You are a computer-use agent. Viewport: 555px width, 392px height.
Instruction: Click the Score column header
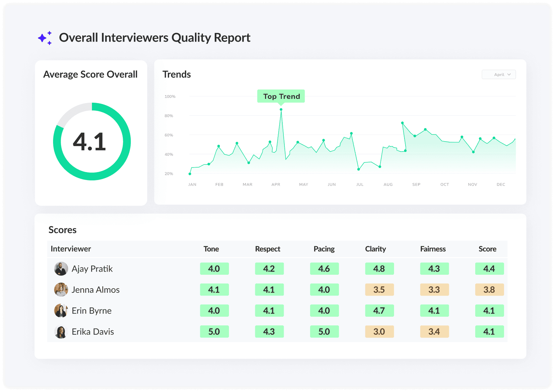tap(487, 249)
